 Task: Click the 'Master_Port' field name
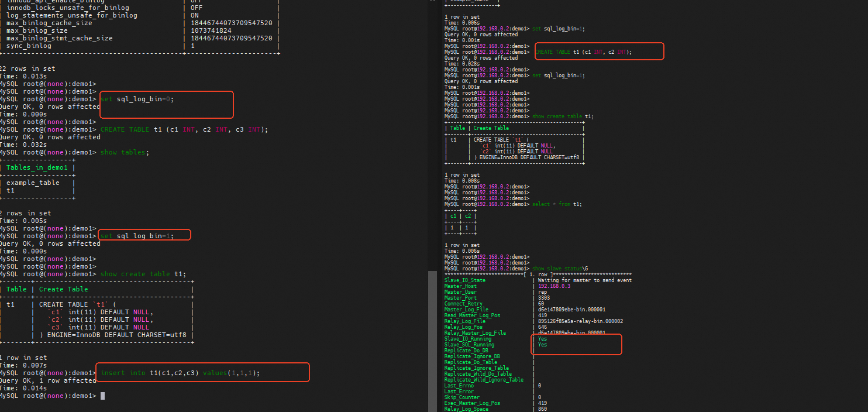coord(461,298)
